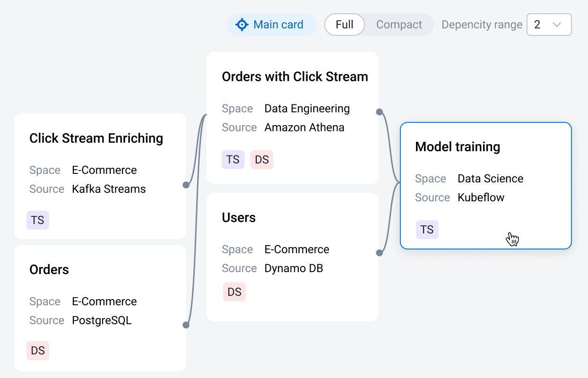Click the connector dot on Orders card
This screenshot has width=588, height=378.
tap(186, 325)
